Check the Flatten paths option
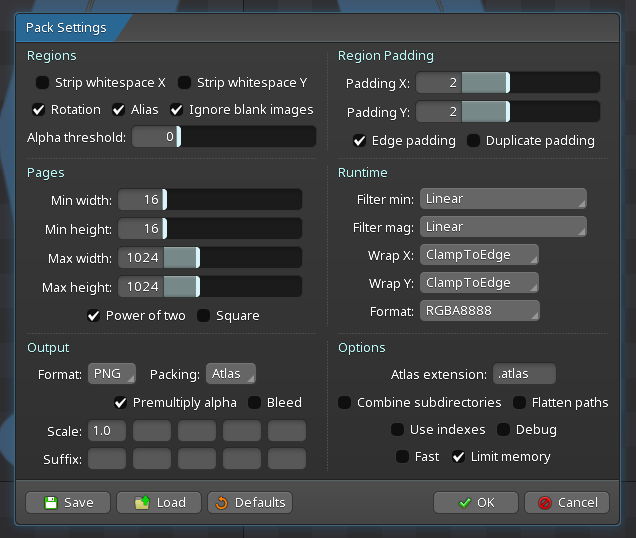The image size is (636, 538). pyautogui.click(x=521, y=403)
